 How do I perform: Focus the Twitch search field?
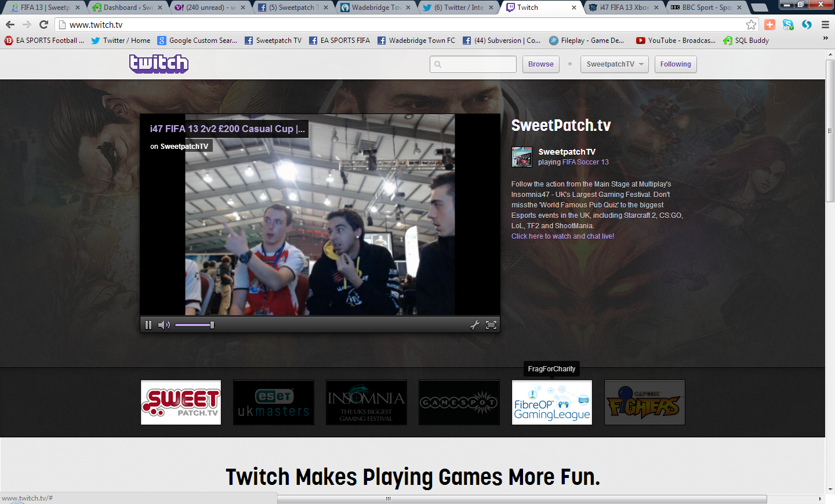[473, 64]
